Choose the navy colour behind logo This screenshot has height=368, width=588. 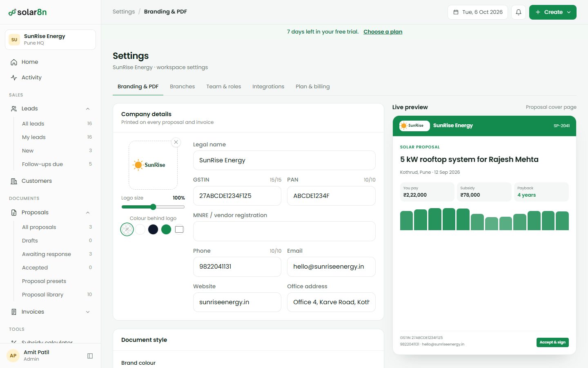click(x=153, y=229)
